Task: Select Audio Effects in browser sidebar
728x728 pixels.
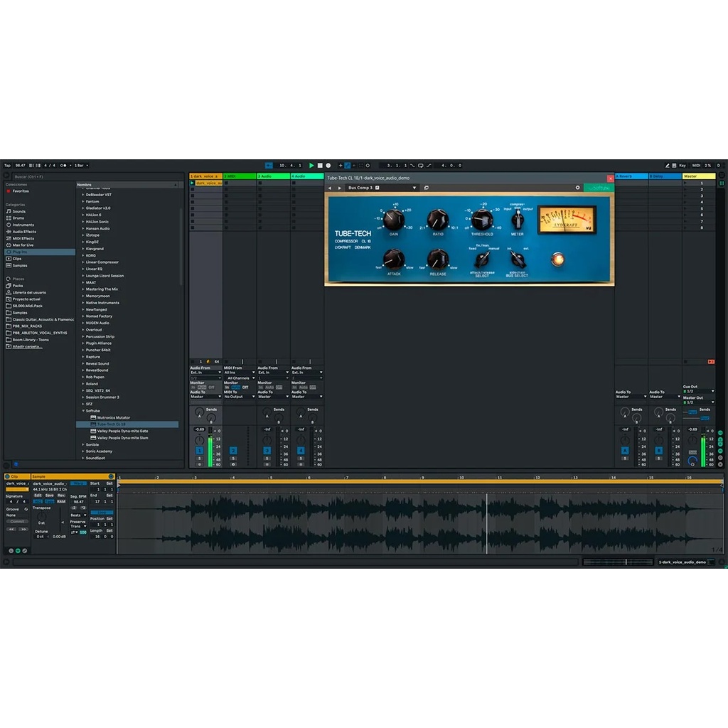Action: click(x=24, y=231)
